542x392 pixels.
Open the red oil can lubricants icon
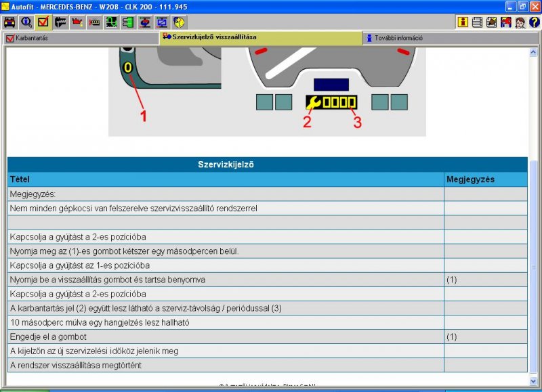[77, 22]
